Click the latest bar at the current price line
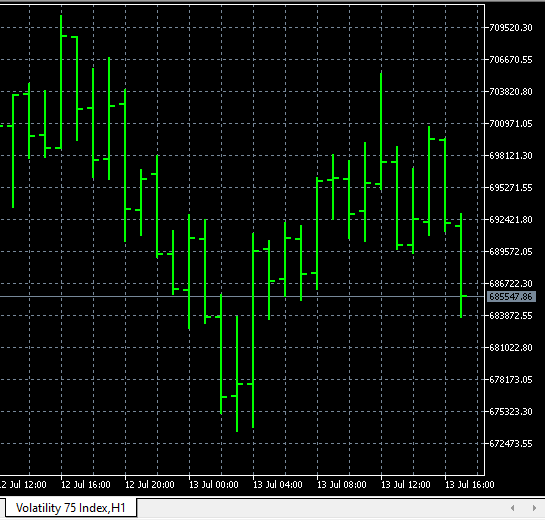The width and height of the screenshot is (545, 520). click(461, 266)
